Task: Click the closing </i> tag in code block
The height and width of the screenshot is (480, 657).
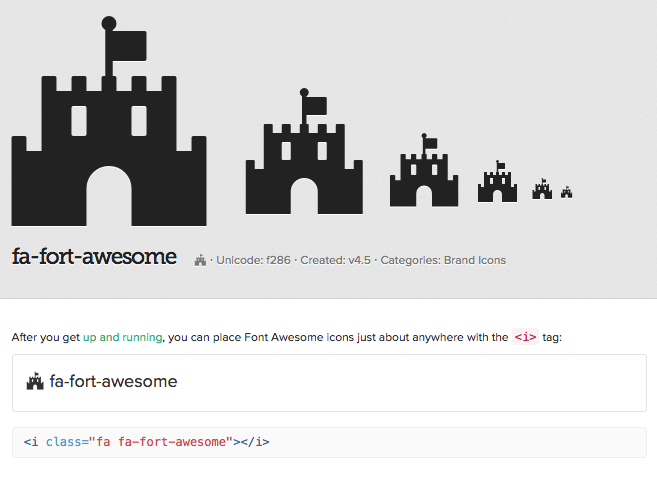Action: tap(255, 442)
